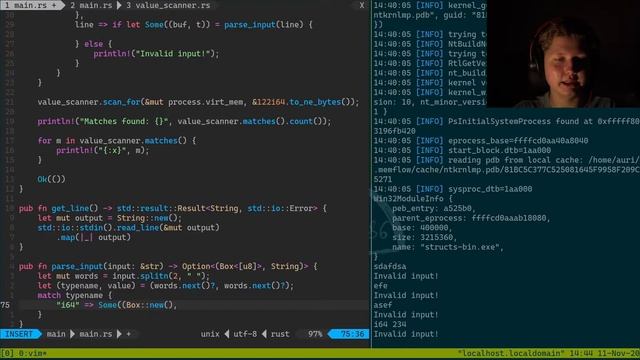Image resolution: width=640 pixels, height=360 pixels.
Task: Place cursor on the scan_for call line
Action: point(198,102)
